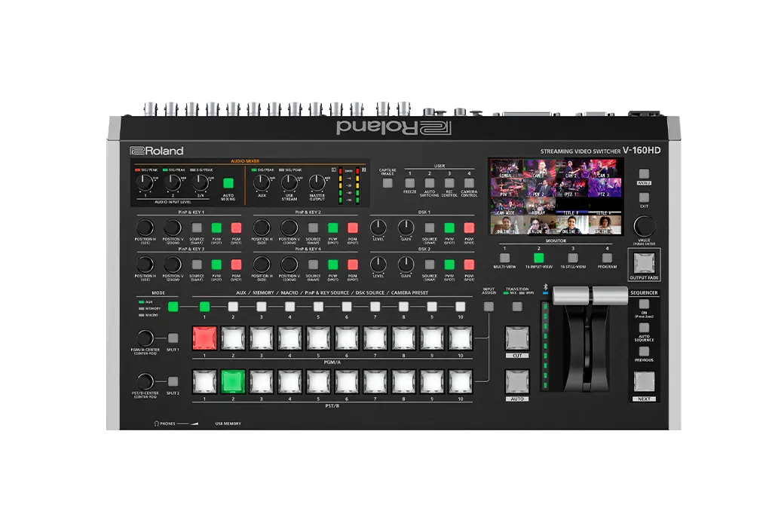Viewport: 772px width, 532px height.
Task: Click PinP & KEY 2 PVW button
Action: (332, 228)
